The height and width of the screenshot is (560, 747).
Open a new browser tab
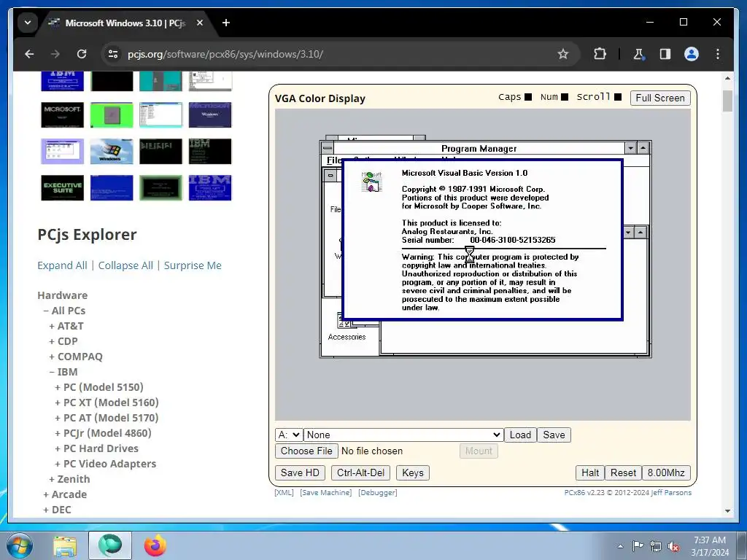226,23
